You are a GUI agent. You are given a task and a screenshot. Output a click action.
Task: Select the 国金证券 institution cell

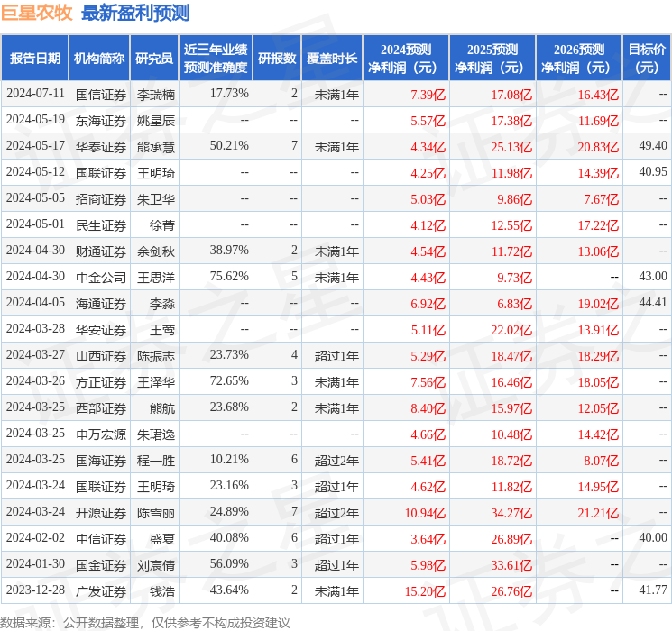pyautogui.click(x=101, y=564)
